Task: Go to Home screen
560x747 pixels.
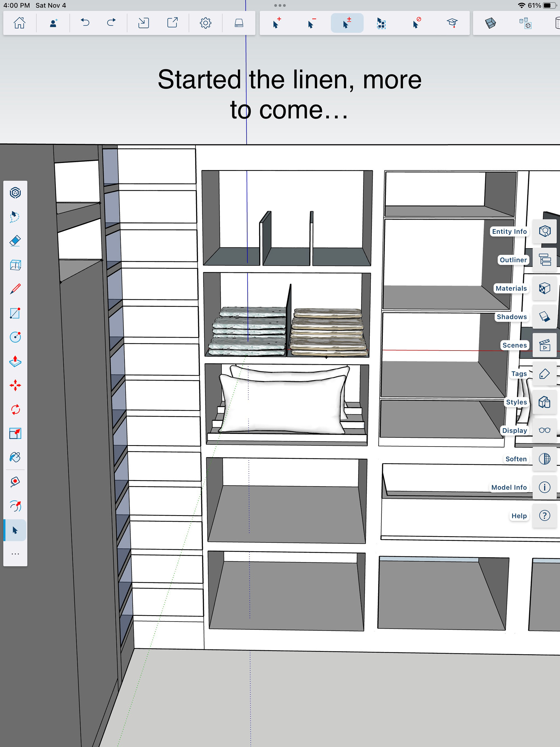Action: [19, 23]
